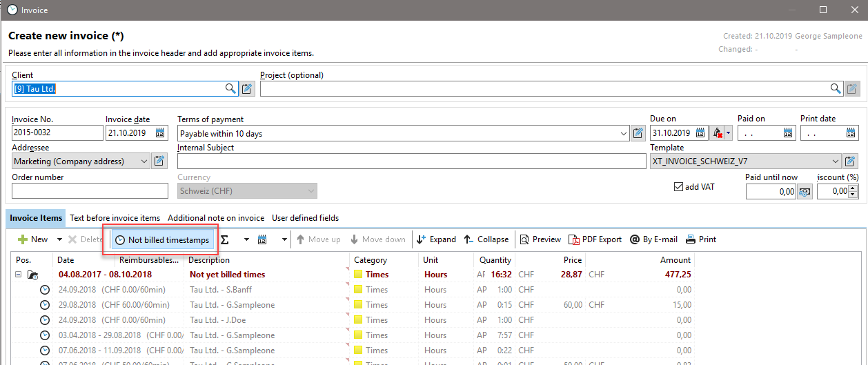
Task: Open the invoice date calendar picker
Action: pos(161,133)
